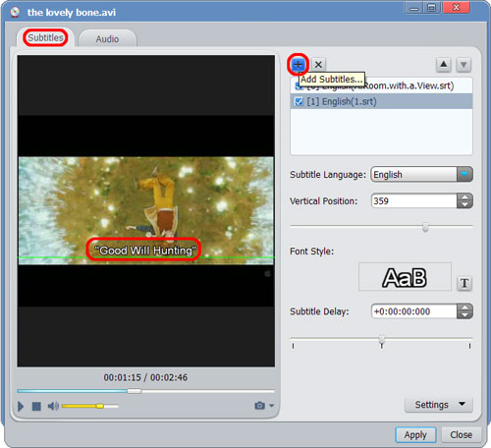Minimize the lovely bone.avi window
Screen dimensions: 491x448
pos(414,8)
